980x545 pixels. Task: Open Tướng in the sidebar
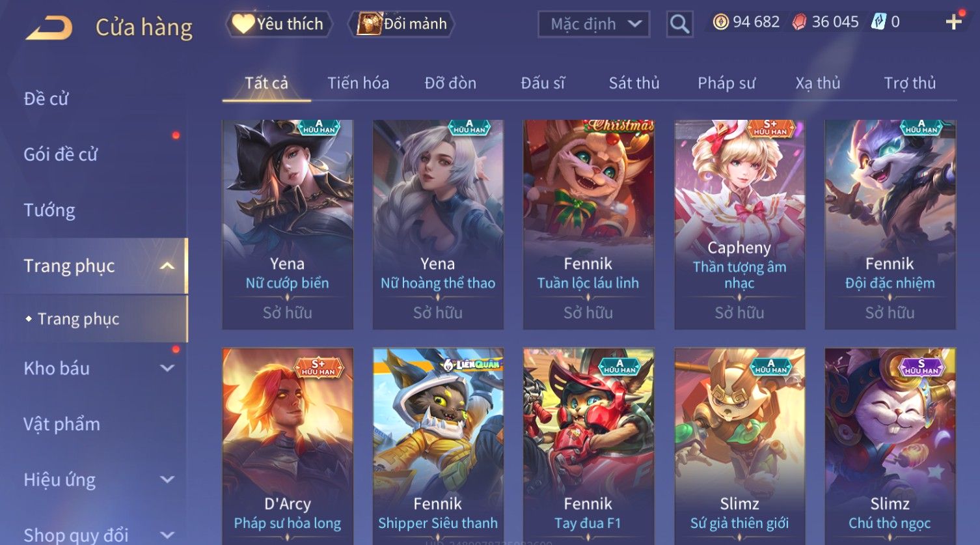[x=49, y=210]
